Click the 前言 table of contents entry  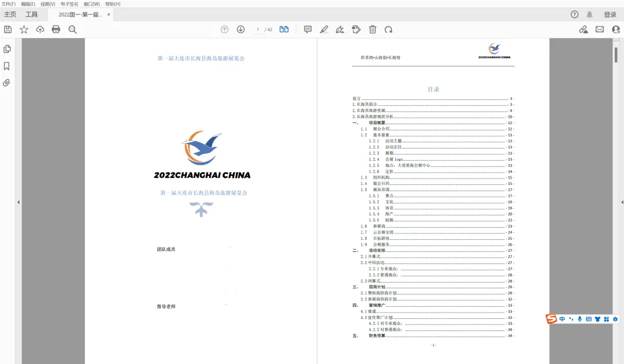pos(433,98)
